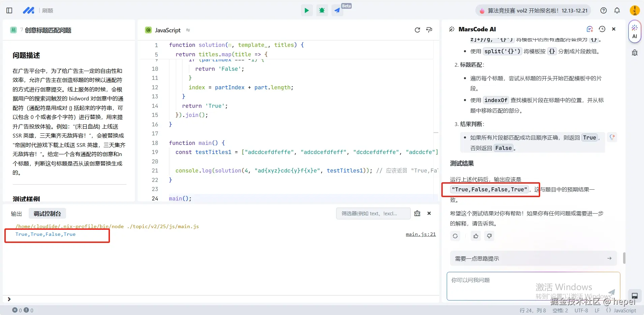Switch to the 输出 tab
The height and width of the screenshot is (315, 644).
pyautogui.click(x=16, y=214)
